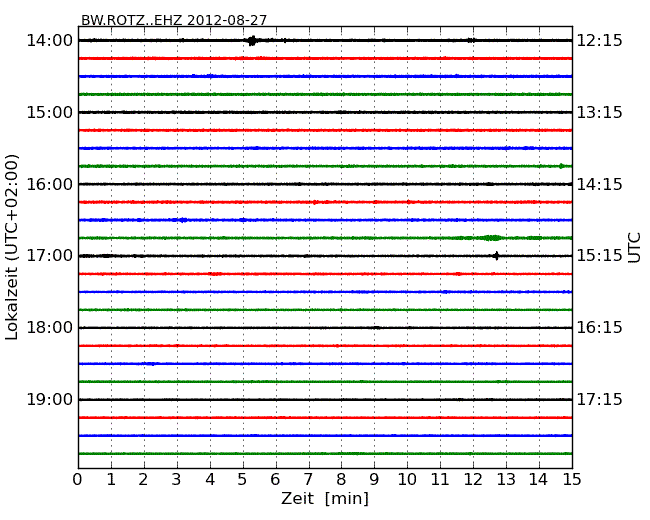Select the 17:00 local time label
Image resolution: width=650 pixels, height=520 pixels.
(49, 255)
